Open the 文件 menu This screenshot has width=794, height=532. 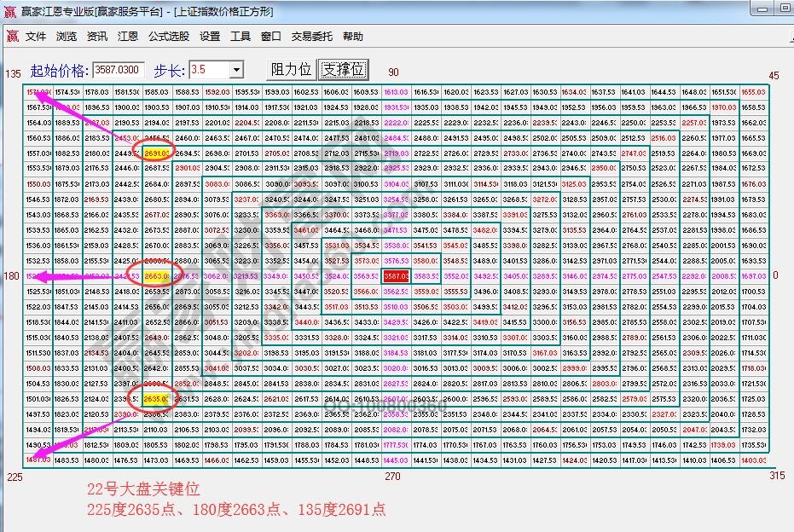click(x=33, y=36)
